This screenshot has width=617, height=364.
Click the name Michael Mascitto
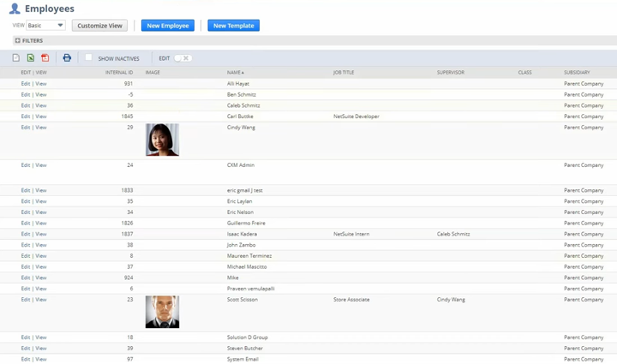(247, 267)
